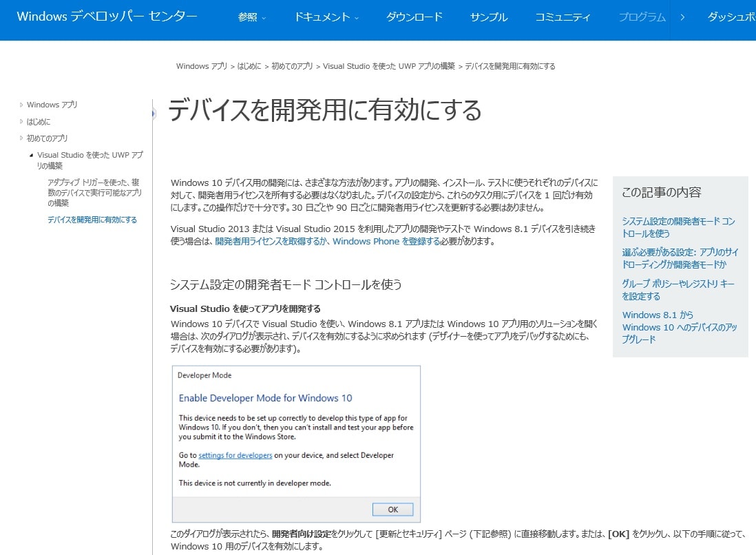The width and height of the screenshot is (756, 555).
Task: Open the プログラム menu item
Action: click(642, 17)
